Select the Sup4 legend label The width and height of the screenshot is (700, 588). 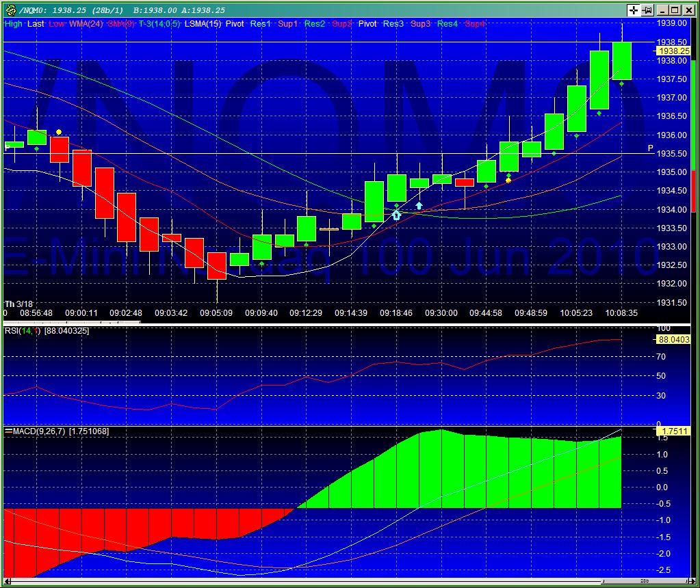(475, 24)
